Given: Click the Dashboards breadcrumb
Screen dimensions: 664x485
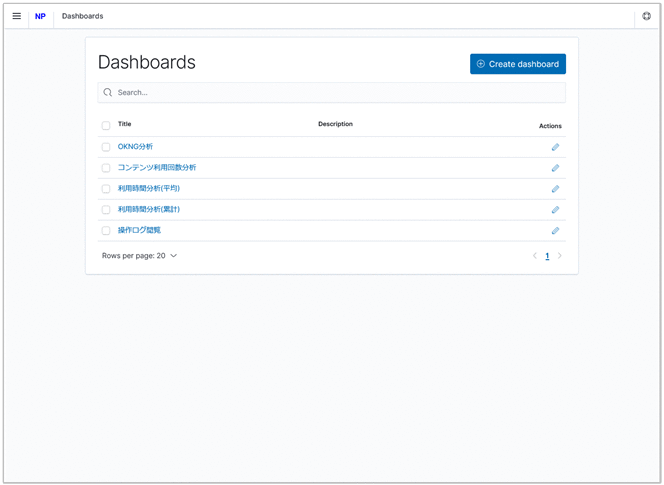Looking at the screenshot, I should click(82, 16).
